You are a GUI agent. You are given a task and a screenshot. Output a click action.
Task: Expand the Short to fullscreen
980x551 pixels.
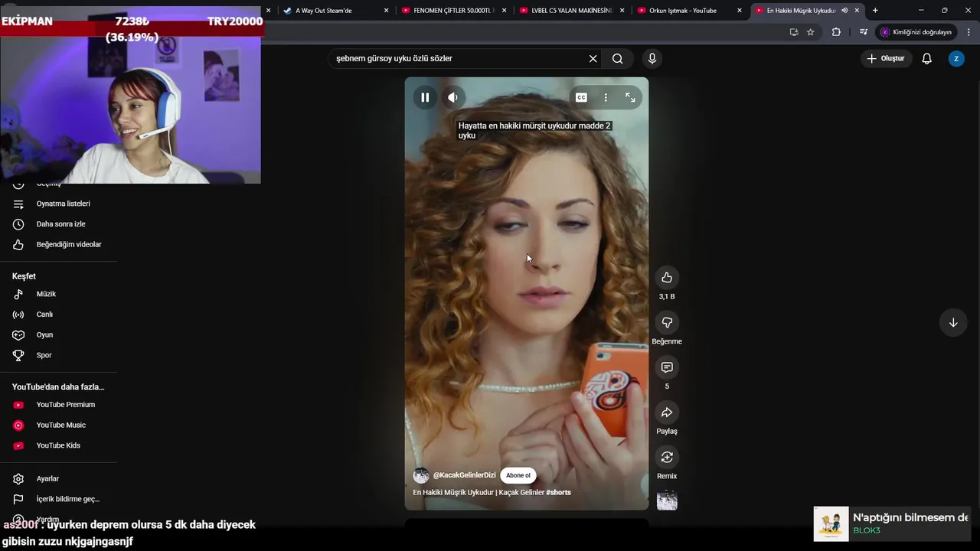[x=630, y=97]
